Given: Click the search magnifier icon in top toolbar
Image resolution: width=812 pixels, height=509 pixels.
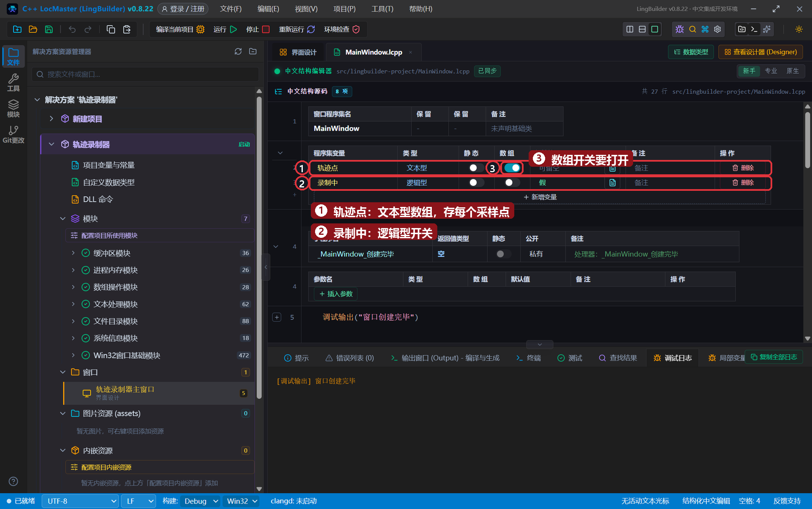Looking at the screenshot, I should (692, 29).
